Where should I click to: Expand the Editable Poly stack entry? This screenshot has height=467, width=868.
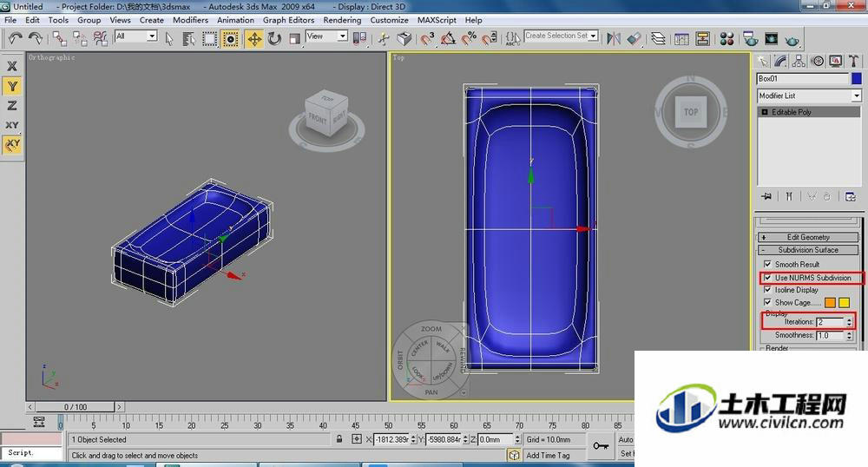(x=765, y=112)
